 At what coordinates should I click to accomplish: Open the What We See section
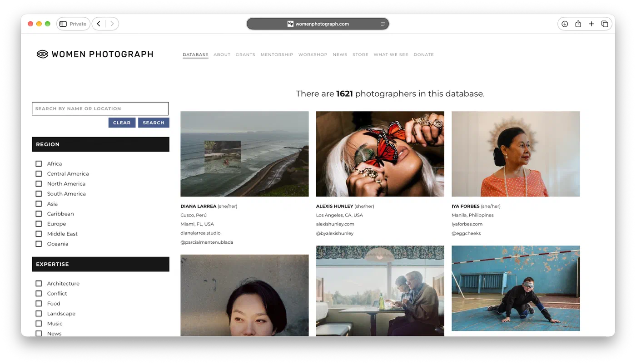point(391,55)
